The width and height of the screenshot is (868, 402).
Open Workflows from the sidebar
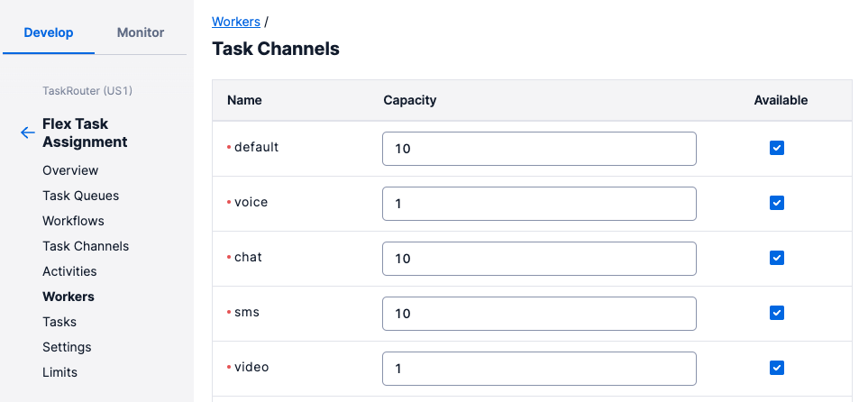point(73,221)
